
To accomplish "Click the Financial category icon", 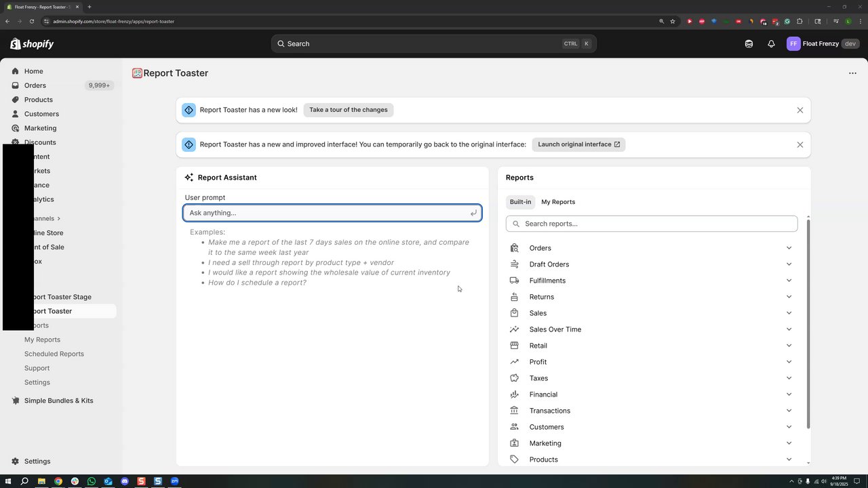I will [514, 394].
